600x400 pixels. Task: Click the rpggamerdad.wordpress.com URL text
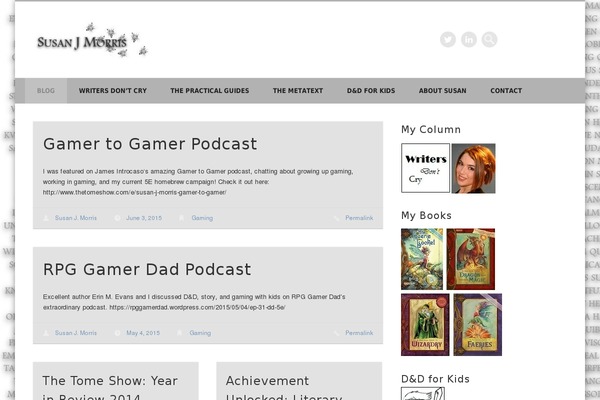pos(197,307)
